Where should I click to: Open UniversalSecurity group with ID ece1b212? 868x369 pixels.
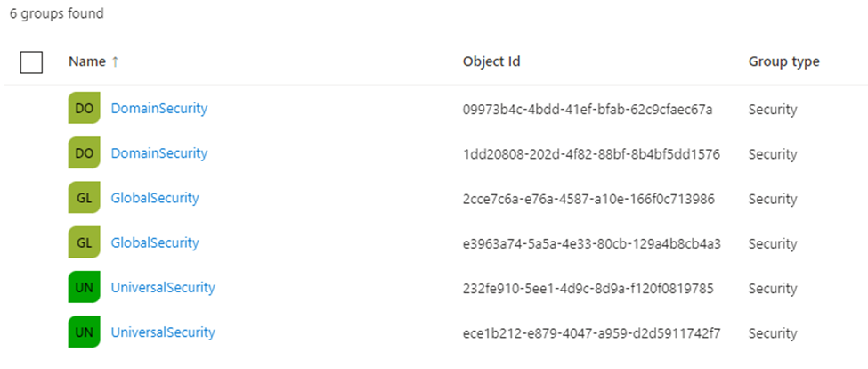pyautogui.click(x=163, y=332)
